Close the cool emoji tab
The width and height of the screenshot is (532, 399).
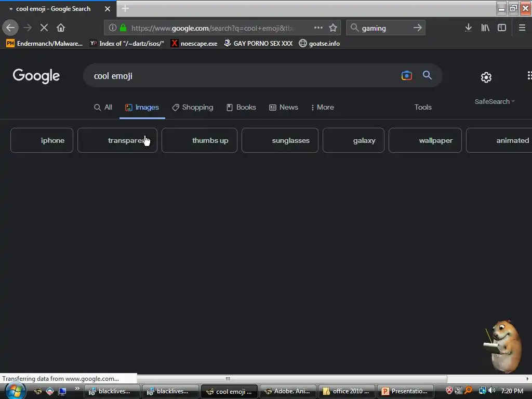(x=108, y=9)
